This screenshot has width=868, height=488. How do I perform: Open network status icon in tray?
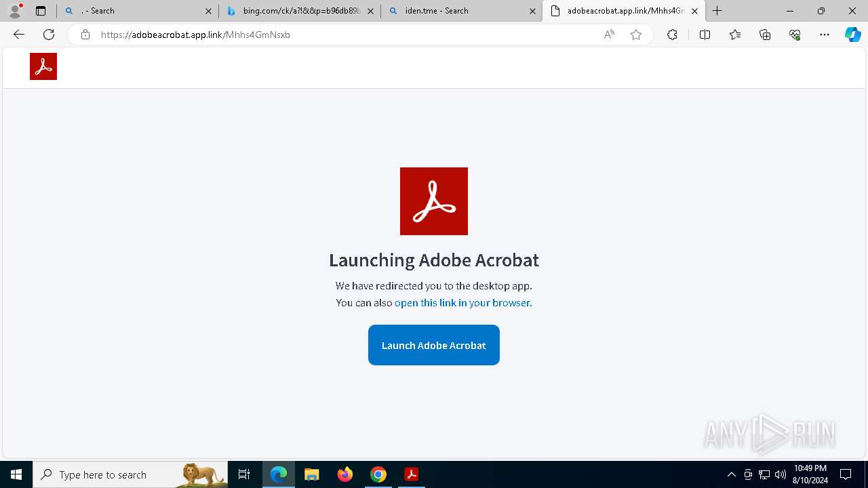[764, 474]
